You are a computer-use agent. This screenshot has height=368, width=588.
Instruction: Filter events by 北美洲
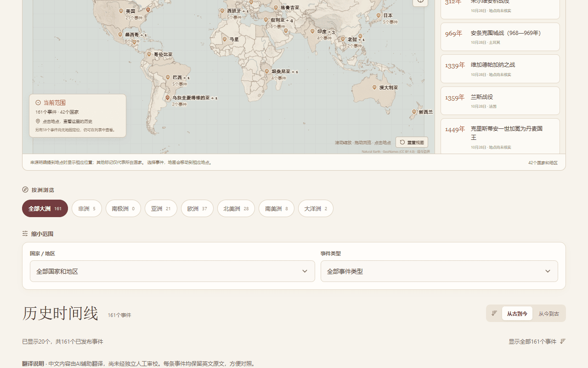(236, 208)
